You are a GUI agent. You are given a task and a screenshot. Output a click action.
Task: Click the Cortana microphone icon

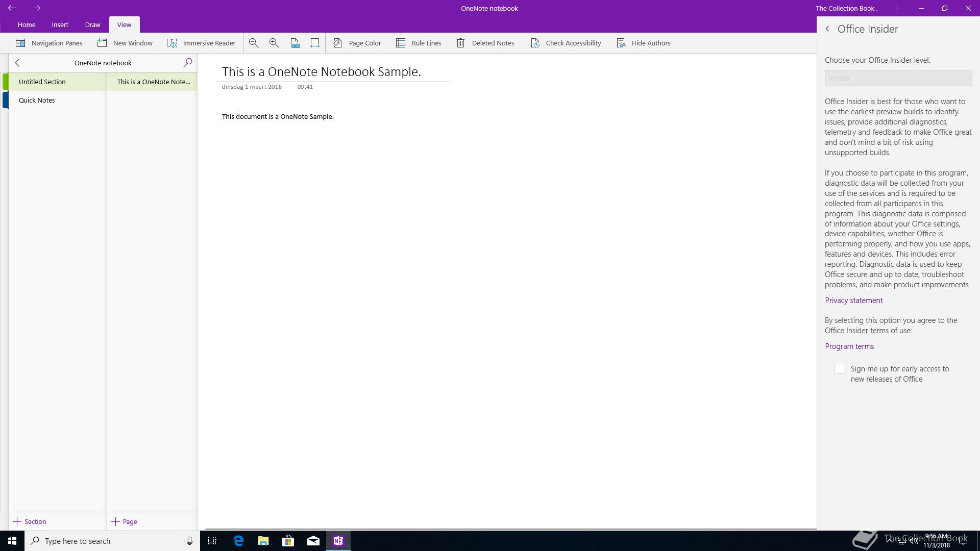[x=189, y=541]
